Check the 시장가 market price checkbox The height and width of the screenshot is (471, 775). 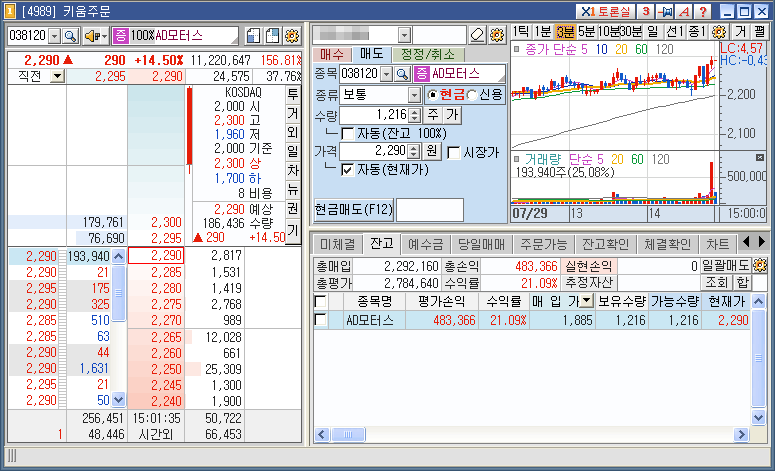pos(454,152)
